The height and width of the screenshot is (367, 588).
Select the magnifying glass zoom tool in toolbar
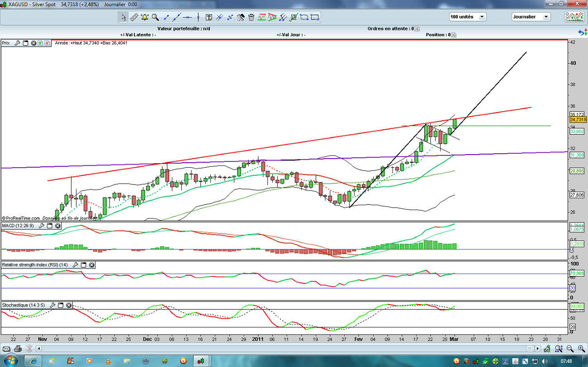click(155, 17)
